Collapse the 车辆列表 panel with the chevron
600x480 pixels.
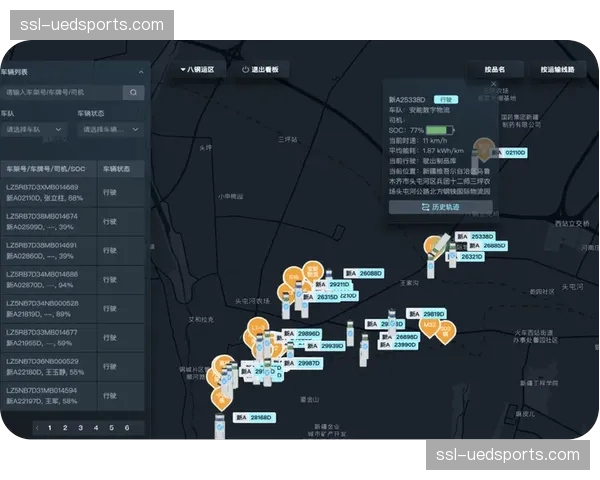pos(141,72)
